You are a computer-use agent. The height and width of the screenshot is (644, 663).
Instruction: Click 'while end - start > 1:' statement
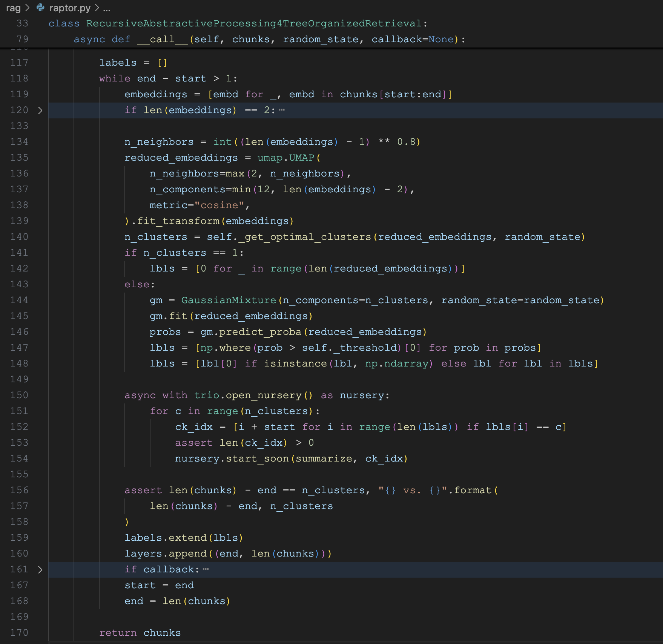[168, 78]
